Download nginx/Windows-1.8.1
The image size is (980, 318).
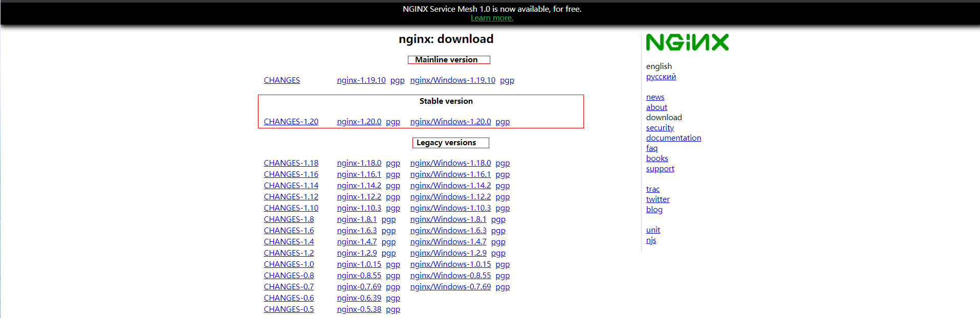pyautogui.click(x=448, y=219)
